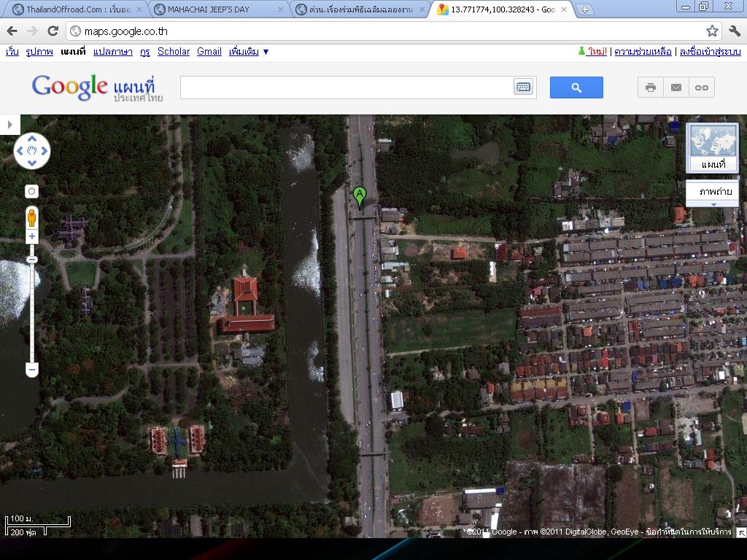
Task: Click the pan control hand button
Action: pos(32,151)
